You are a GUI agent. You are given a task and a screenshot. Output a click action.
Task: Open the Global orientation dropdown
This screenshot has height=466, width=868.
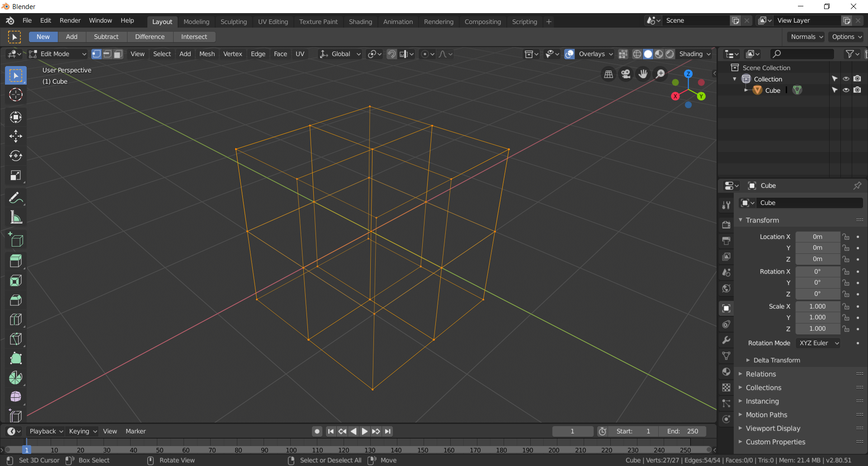[x=340, y=54]
